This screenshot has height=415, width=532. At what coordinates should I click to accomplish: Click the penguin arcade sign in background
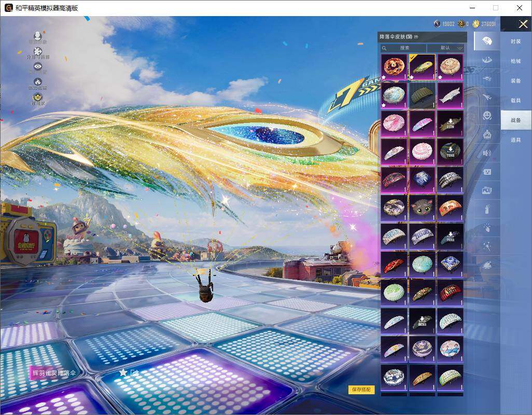(x=26, y=241)
